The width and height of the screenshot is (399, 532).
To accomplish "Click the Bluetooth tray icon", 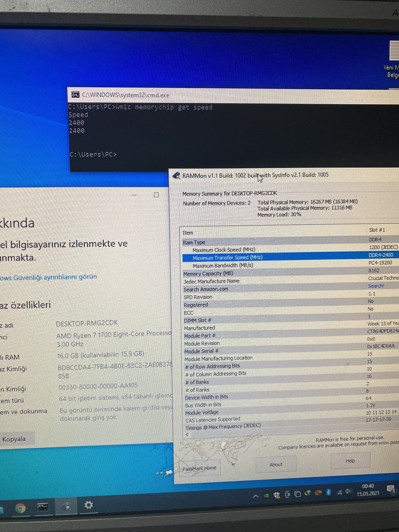I will click(x=328, y=492).
